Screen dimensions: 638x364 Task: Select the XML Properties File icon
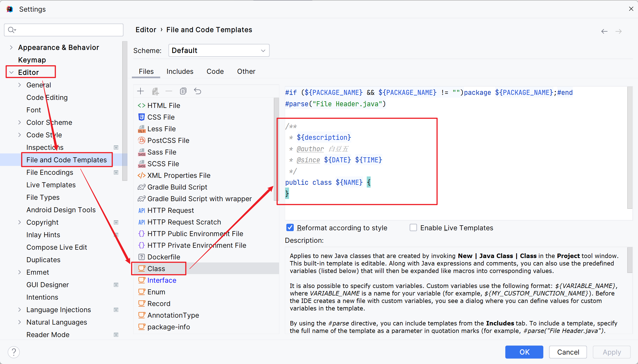point(142,175)
